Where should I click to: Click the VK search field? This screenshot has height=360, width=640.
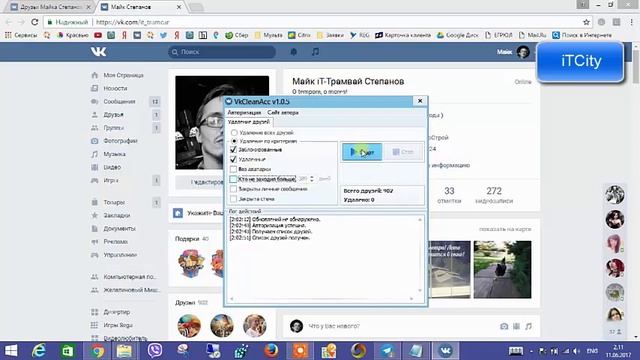(x=222, y=52)
